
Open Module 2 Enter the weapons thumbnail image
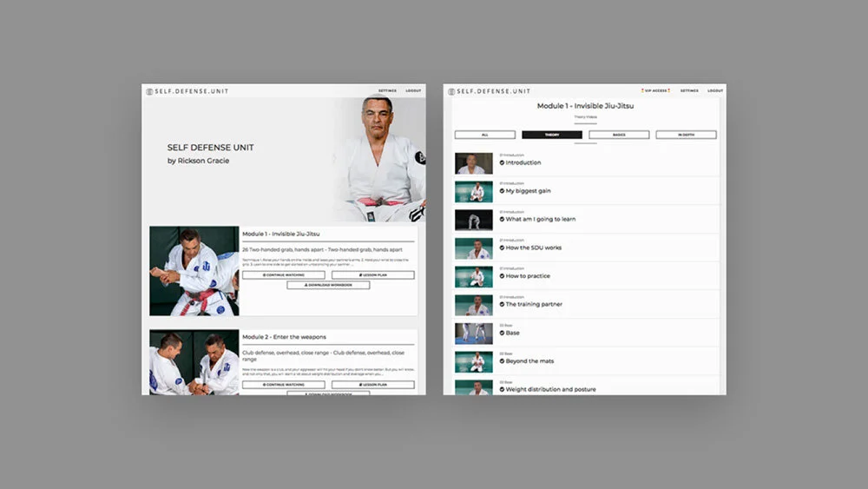194,362
